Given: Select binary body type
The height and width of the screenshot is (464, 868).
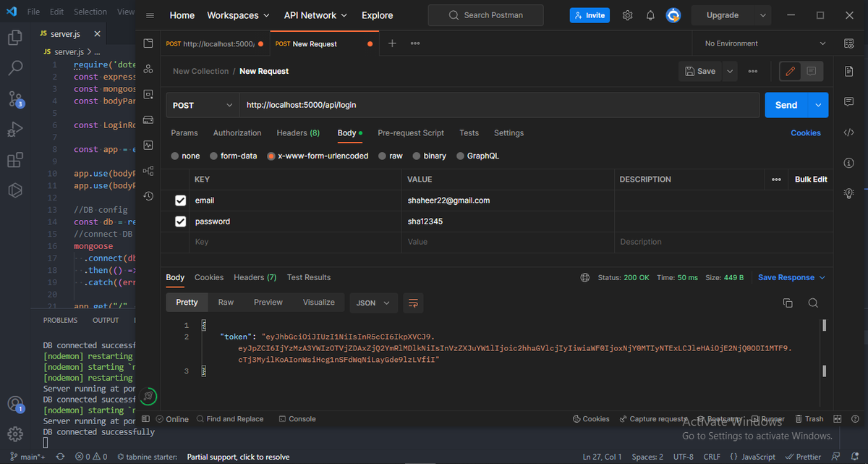Looking at the screenshot, I should (x=417, y=156).
